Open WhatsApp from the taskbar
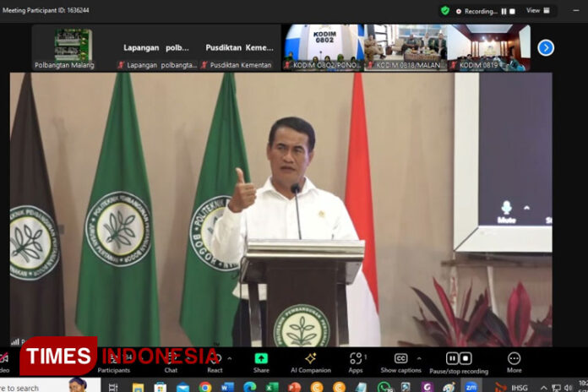 (384, 387)
